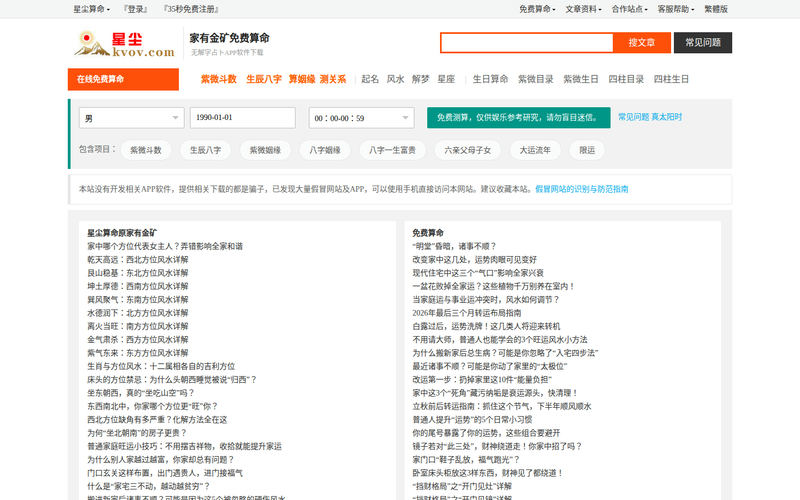Select the 大运流年 project pill
800x500 pixels.
535,150
